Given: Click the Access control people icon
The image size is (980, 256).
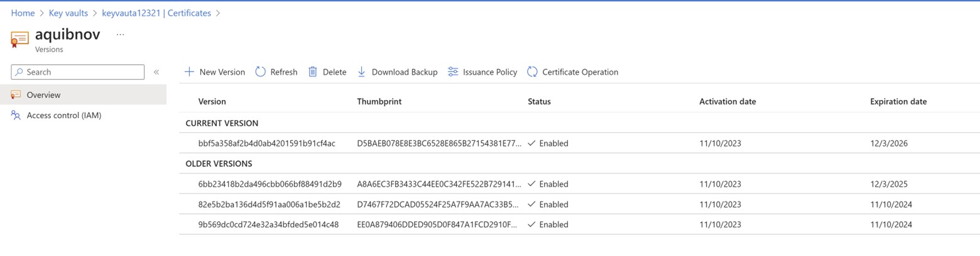Looking at the screenshot, I should (16, 115).
